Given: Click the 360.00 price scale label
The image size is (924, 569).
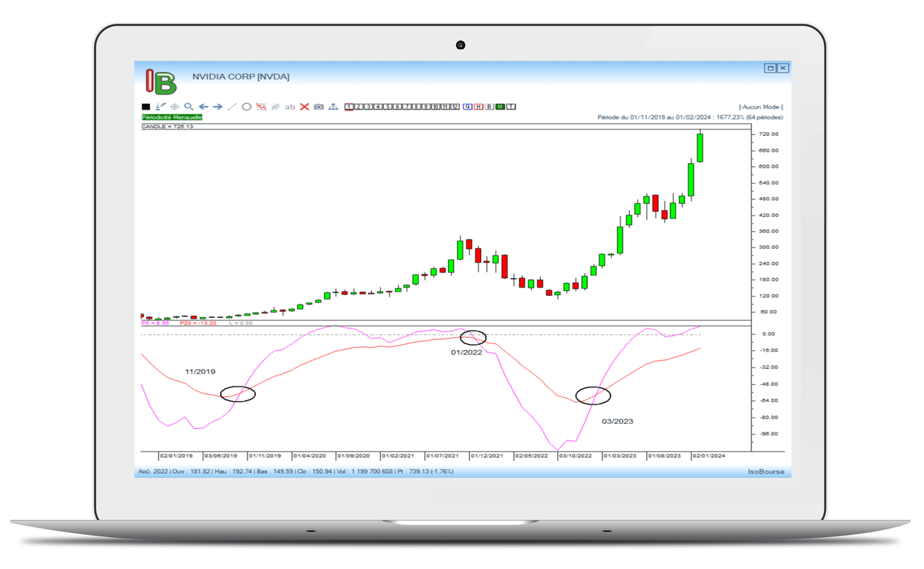Looking at the screenshot, I should tap(769, 231).
